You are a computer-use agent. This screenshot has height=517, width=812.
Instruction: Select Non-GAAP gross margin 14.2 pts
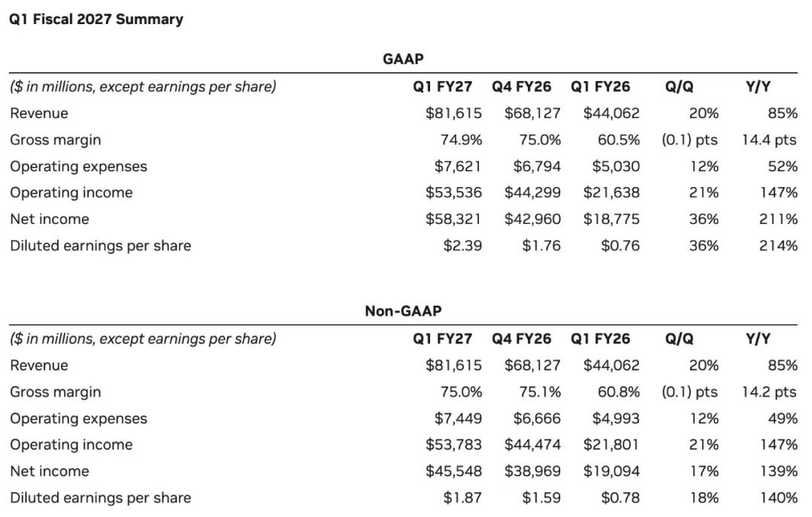tap(769, 392)
